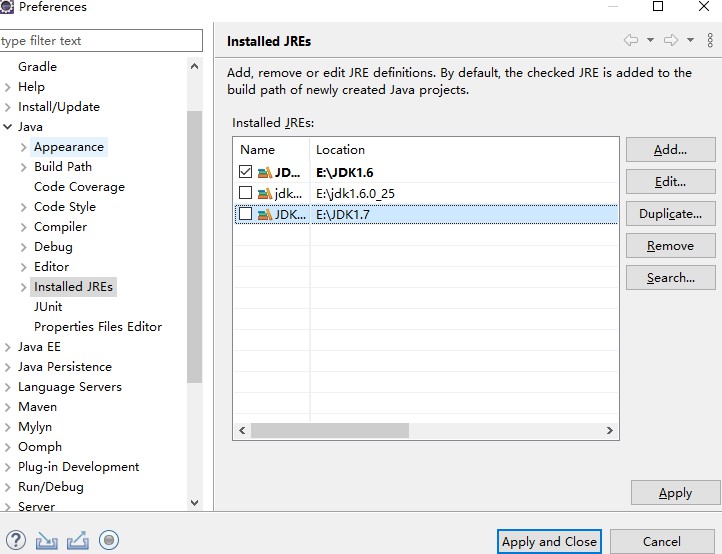Focus the type filter text field
Viewport: 722px width, 554px height.
click(100, 41)
